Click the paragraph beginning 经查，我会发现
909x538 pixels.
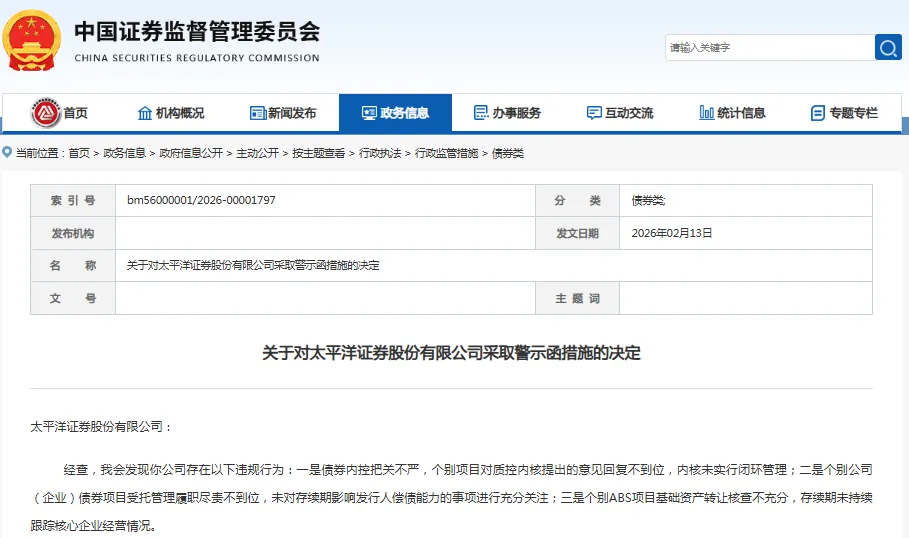(451, 497)
